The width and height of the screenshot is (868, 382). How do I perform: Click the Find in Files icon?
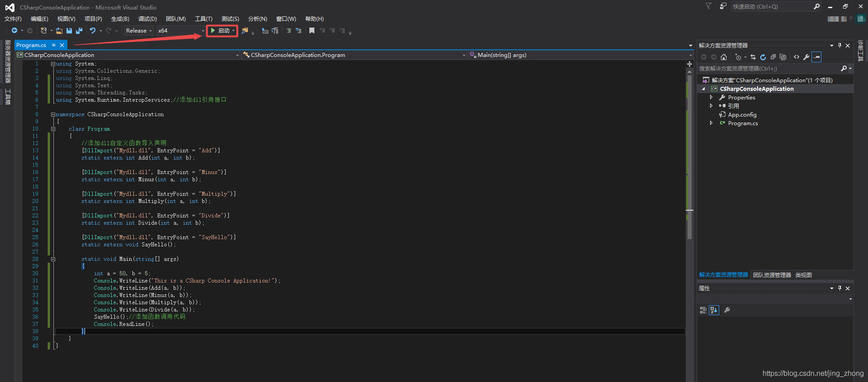pyautogui.click(x=245, y=31)
